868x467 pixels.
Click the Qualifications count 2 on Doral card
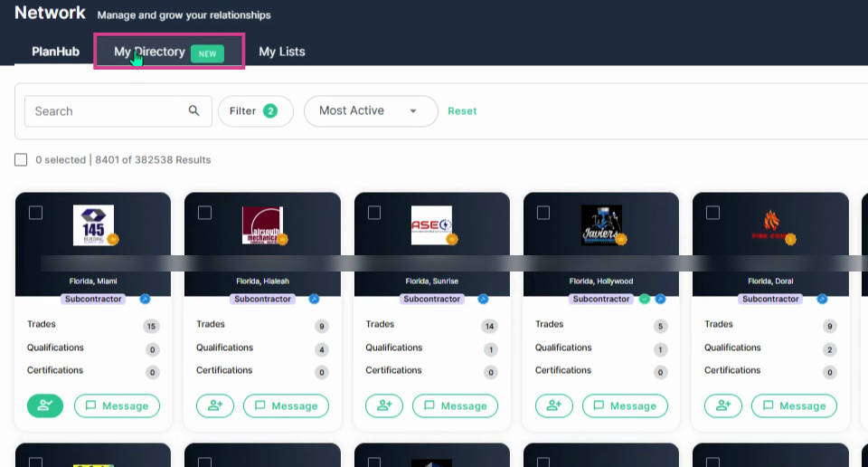tap(829, 349)
